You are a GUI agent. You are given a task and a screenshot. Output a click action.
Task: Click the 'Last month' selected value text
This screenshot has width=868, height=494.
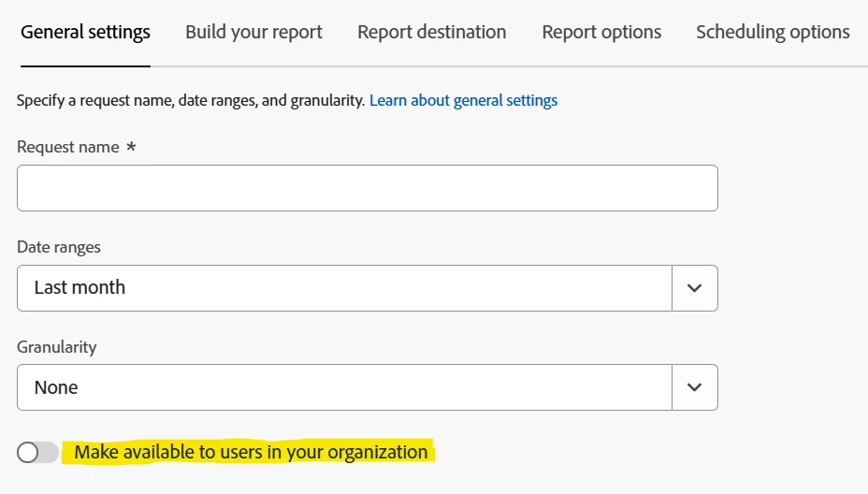(x=80, y=288)
